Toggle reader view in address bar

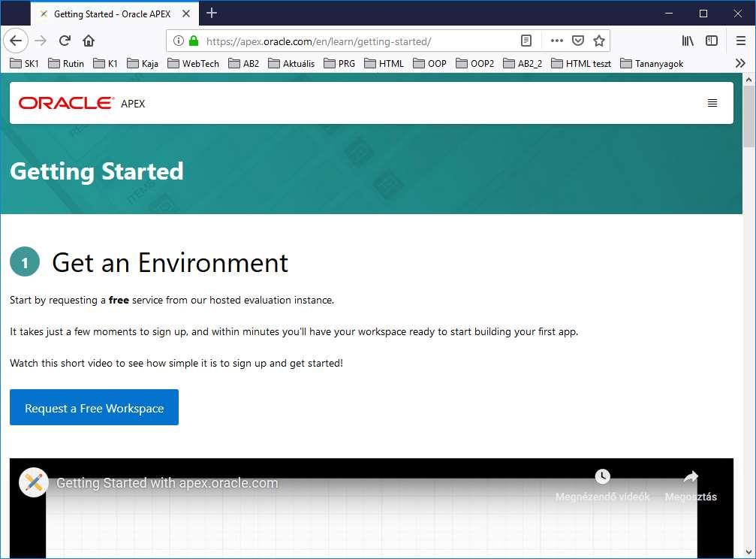(526, 41)
